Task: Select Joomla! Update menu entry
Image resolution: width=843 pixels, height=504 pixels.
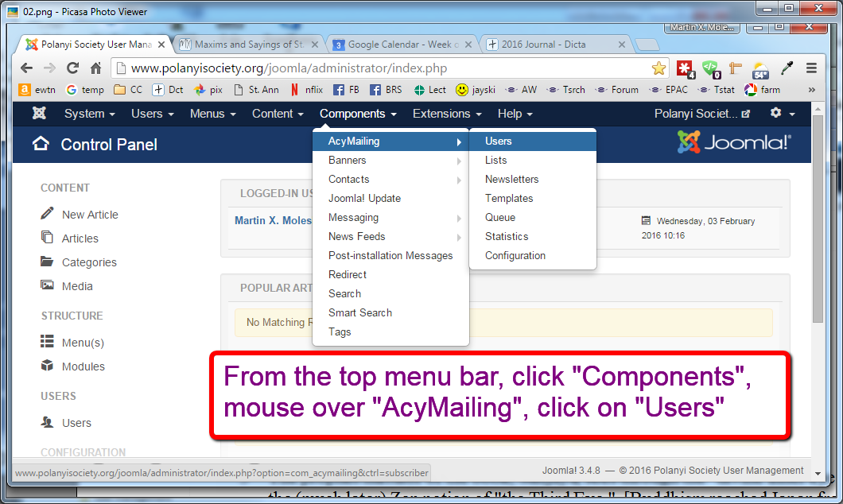Action: pos(364,198)
